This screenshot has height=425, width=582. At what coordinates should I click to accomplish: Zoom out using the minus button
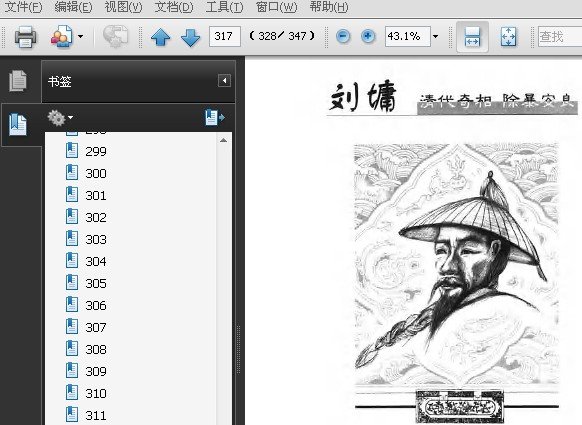click(343, 36)
